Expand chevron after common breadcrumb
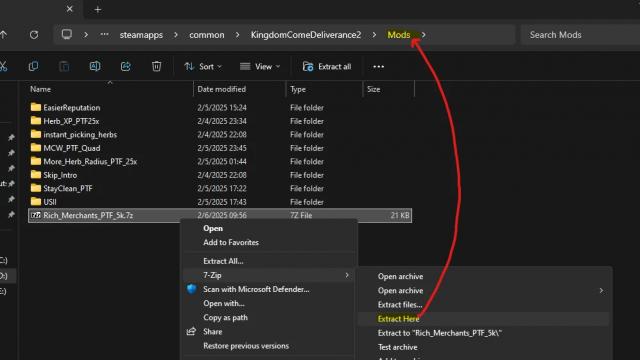 click(238, 35)
